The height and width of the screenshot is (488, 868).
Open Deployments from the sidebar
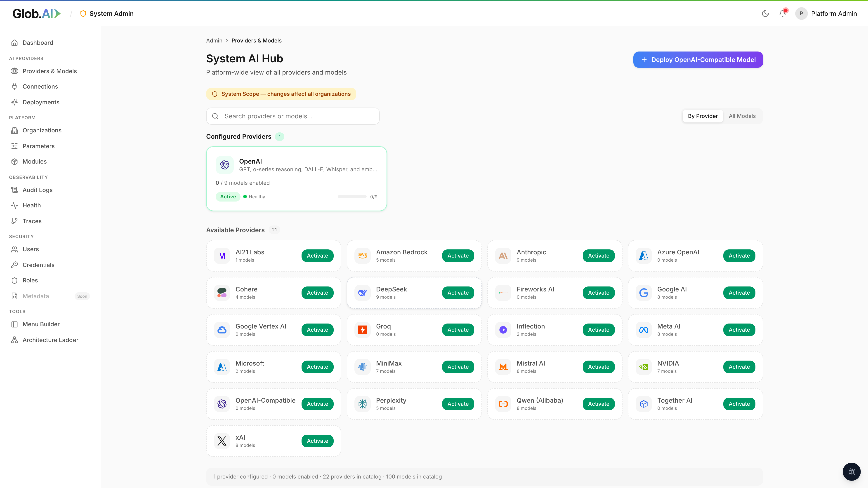(51, 102)
